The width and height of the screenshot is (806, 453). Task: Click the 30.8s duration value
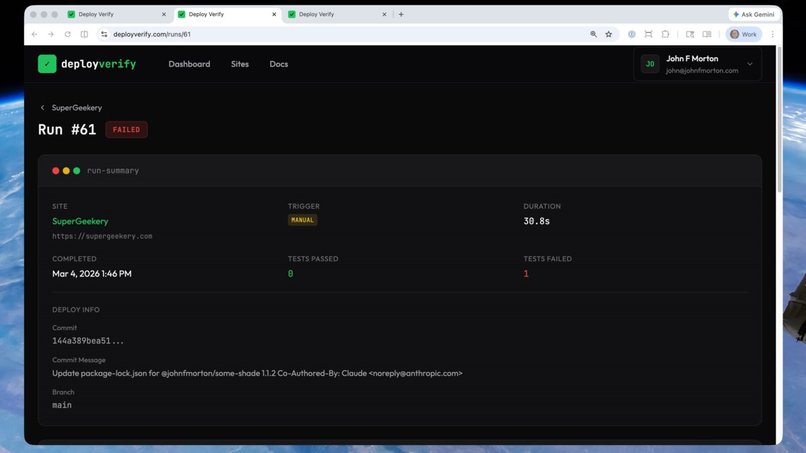click(x=537, y=221)
